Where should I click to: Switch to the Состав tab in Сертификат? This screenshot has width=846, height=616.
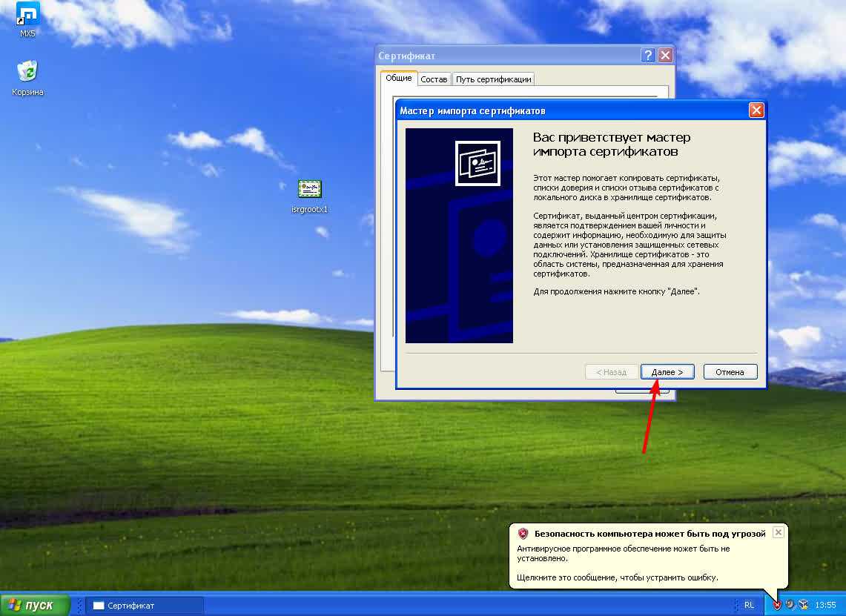click(434, 79)
